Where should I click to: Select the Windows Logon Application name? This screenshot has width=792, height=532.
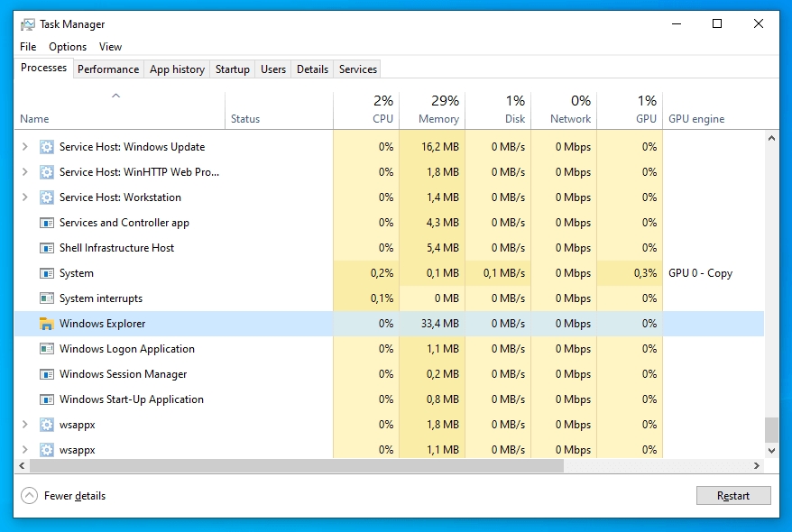coord(127,349)
